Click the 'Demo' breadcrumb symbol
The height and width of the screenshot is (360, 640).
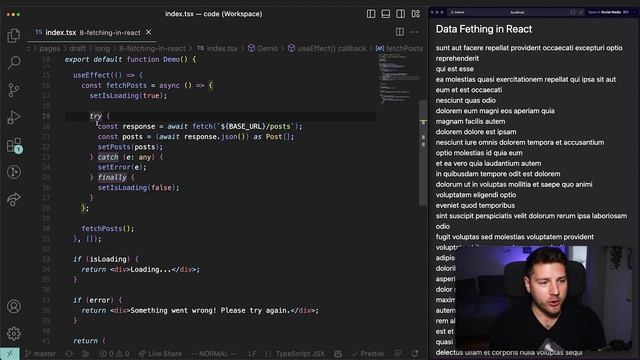[267, 49]
